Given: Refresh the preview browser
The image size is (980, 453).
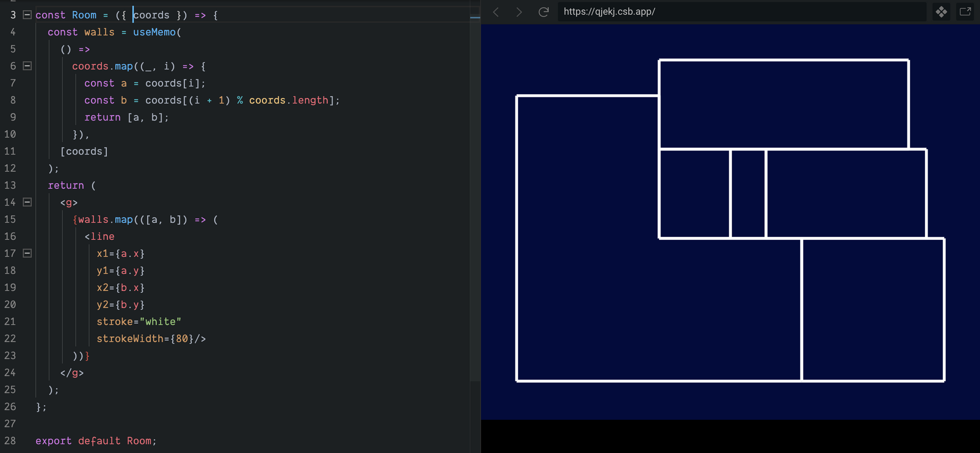Looking at the screenshot, I should [x=543, y=12].
